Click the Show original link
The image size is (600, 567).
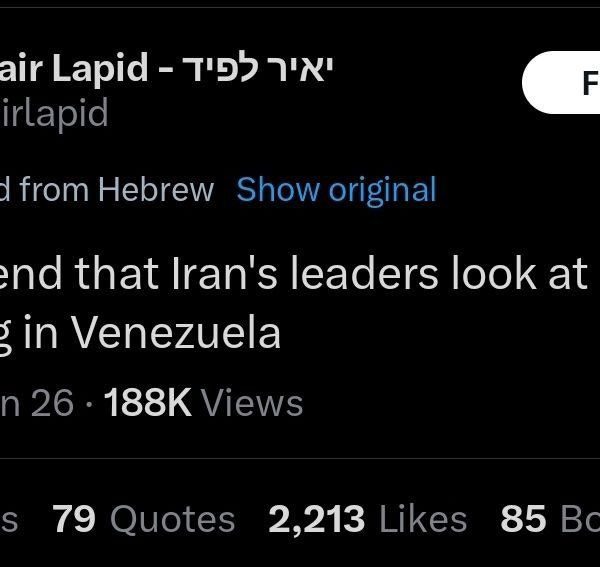pyautogui.click(x=336, y=190)
